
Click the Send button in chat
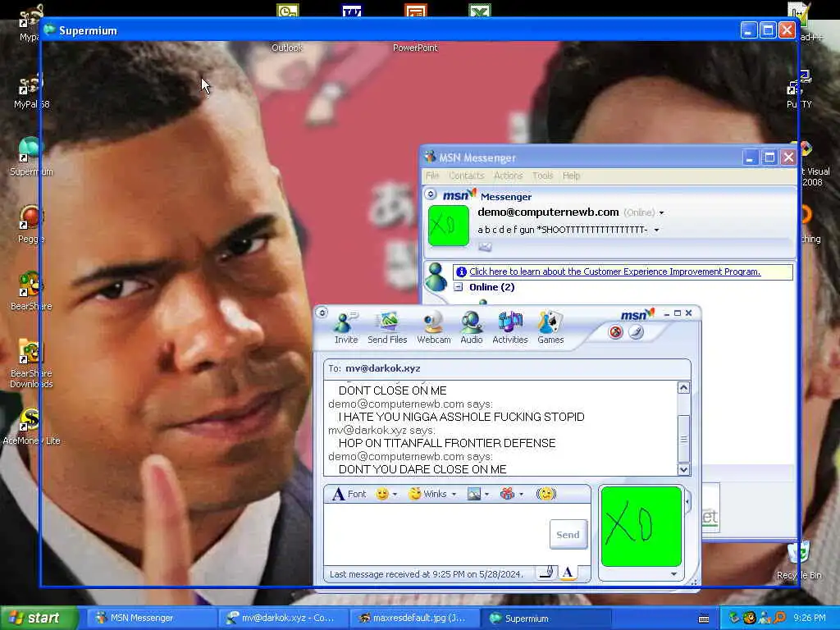coord(568,535)
